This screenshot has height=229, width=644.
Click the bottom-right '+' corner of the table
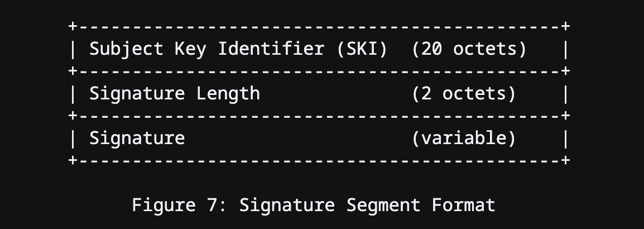pyautogui.click(x=565, y=160)
